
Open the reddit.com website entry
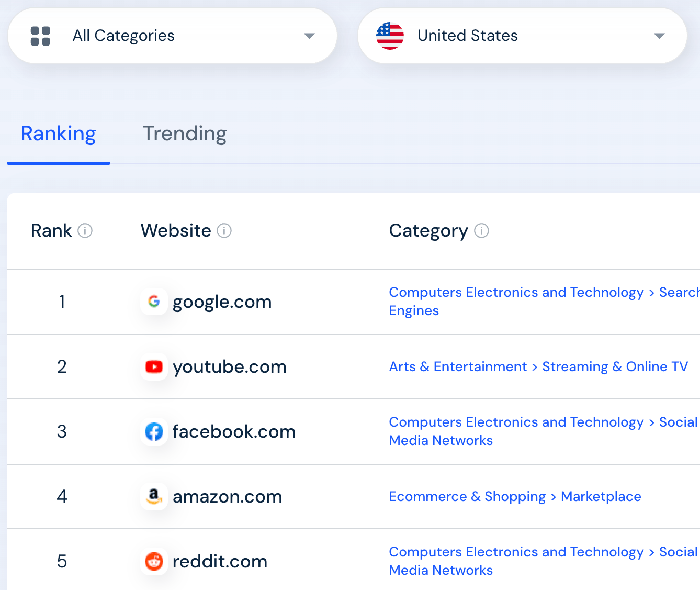coord(220,562)
